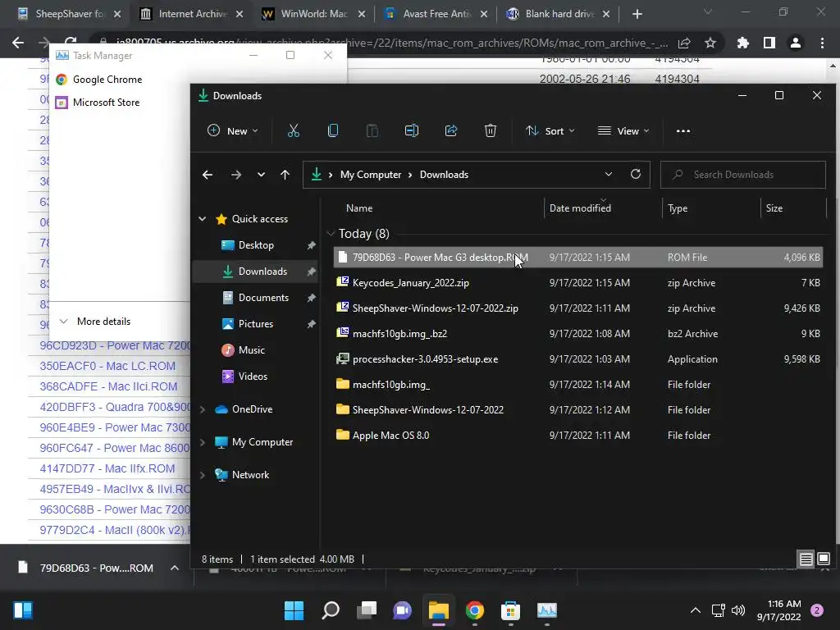The image size is (840, 630).
Task: Open the New item dropdown
Action: (x=233, y=130)
